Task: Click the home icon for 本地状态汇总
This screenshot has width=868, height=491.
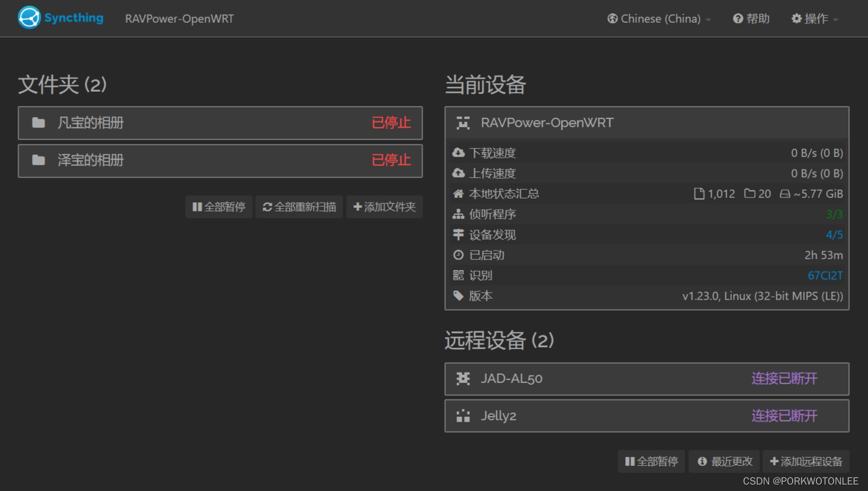Action: [459, 193]
